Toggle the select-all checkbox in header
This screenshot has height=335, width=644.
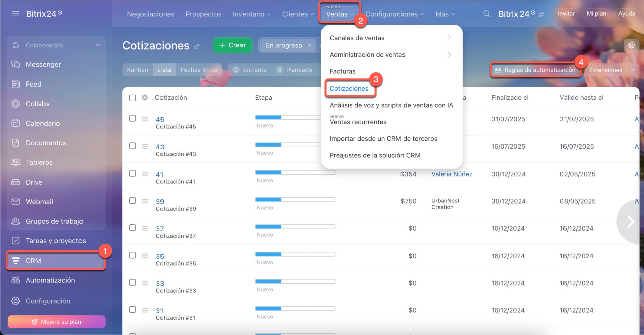click(x=132, y=98)
